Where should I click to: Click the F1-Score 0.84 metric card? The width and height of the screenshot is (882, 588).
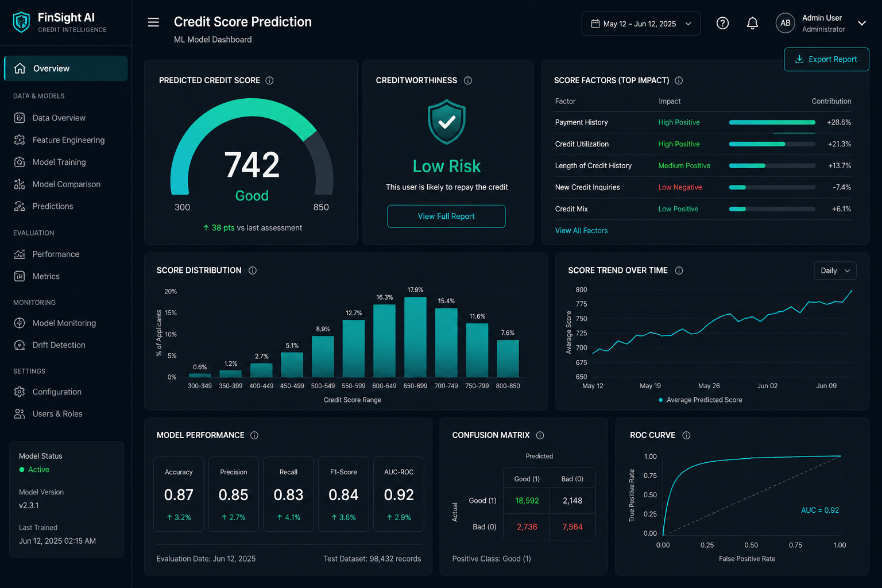tap(343, 494)
